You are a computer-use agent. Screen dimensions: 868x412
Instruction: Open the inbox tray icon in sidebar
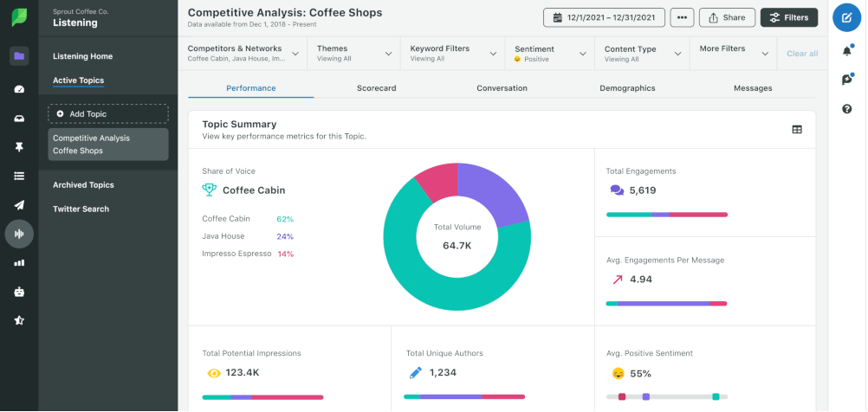[x=19, y=119]
